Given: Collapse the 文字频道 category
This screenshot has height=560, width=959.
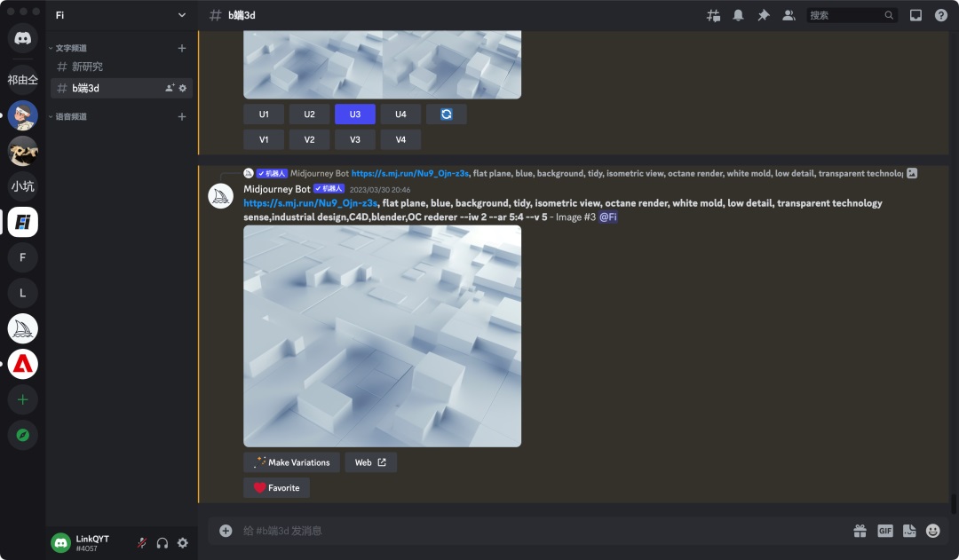Looking at the screenshot, I should coord(71,48).
